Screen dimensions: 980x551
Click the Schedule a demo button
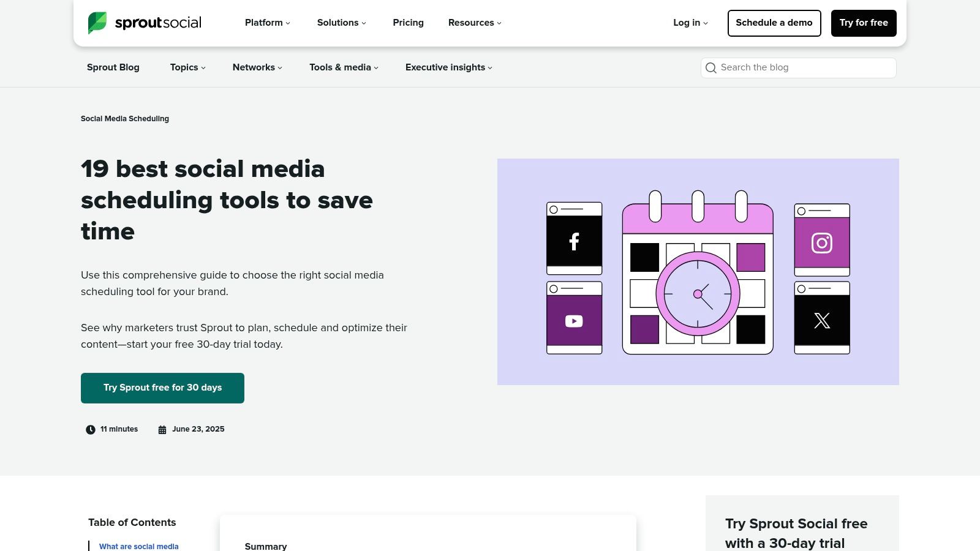774,23
